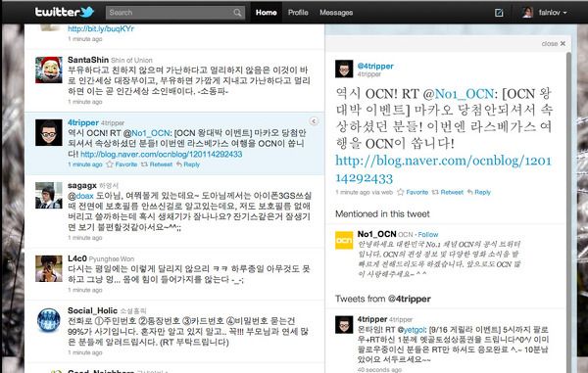The width and height of the screenshot is (588, 373).
Task: Click 4tripper's avatar in the details panel
Action: coord(344,69)
